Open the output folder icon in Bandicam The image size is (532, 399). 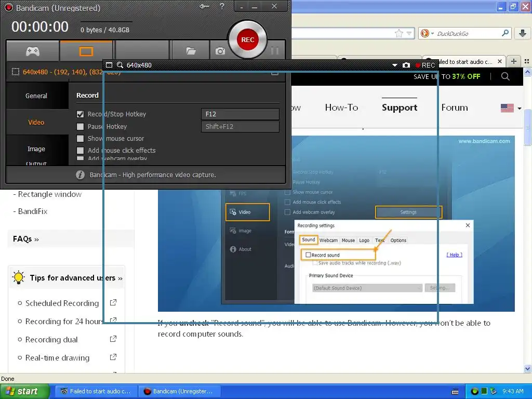click(x=191, y=51)
